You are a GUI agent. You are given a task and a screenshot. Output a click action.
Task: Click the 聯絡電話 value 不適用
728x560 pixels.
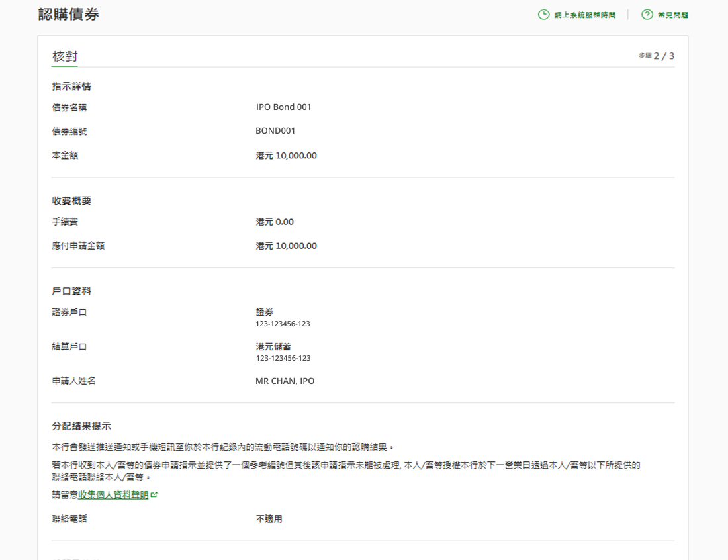pos(269,519)
